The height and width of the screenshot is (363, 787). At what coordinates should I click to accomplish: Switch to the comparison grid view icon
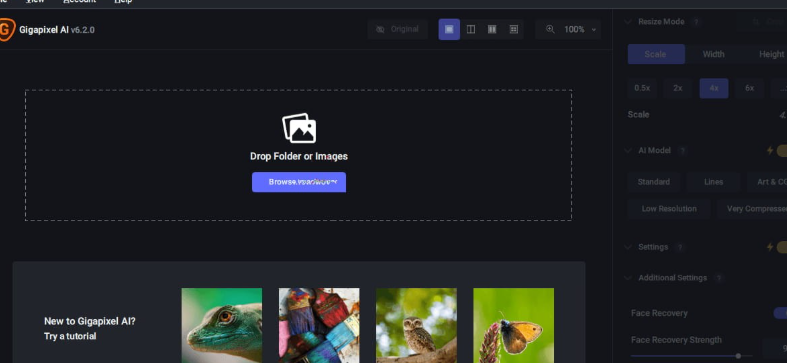(x=513, y=30)
